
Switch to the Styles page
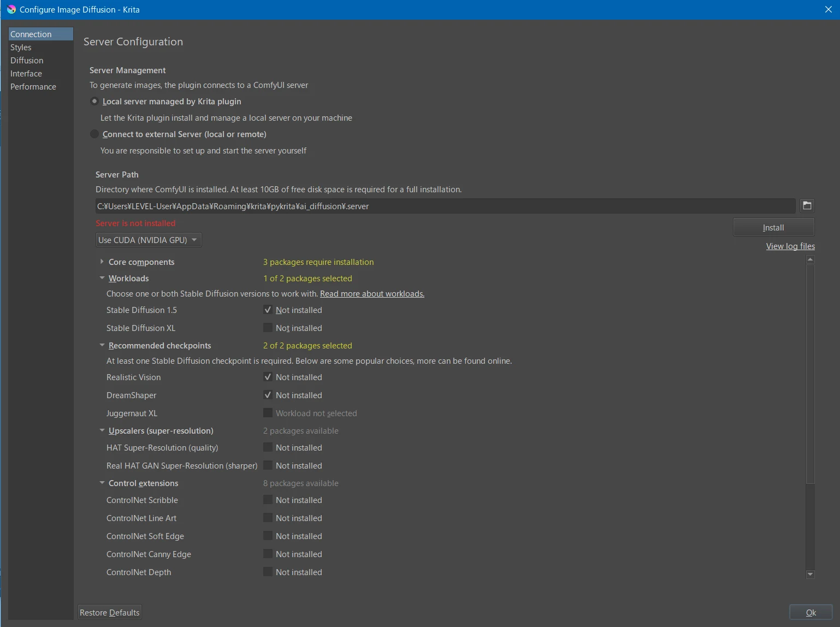[40, 47]
